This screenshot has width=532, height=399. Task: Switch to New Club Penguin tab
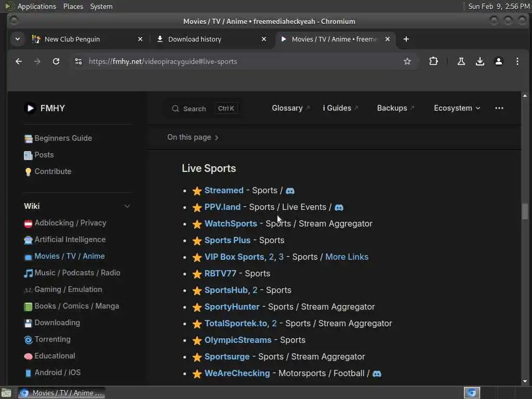click(72, 39)
